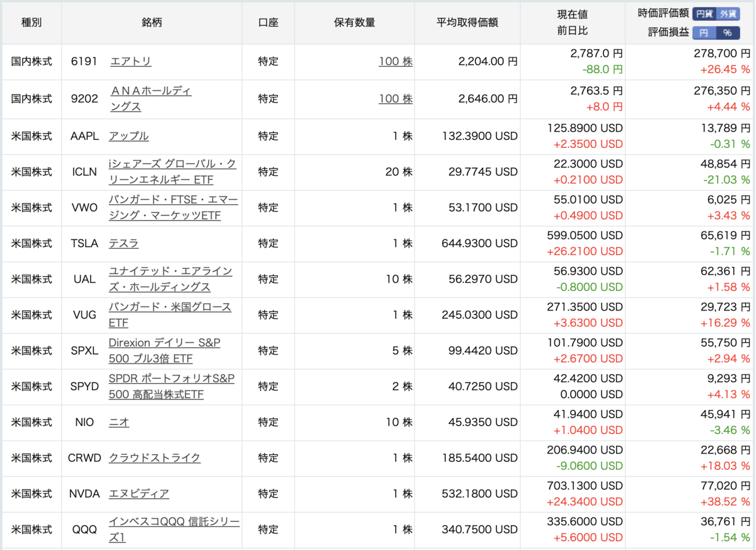Select the QQQ ticker symbol
The height and width of the screenshot is (550, 756).
click(x=84, y=530)
